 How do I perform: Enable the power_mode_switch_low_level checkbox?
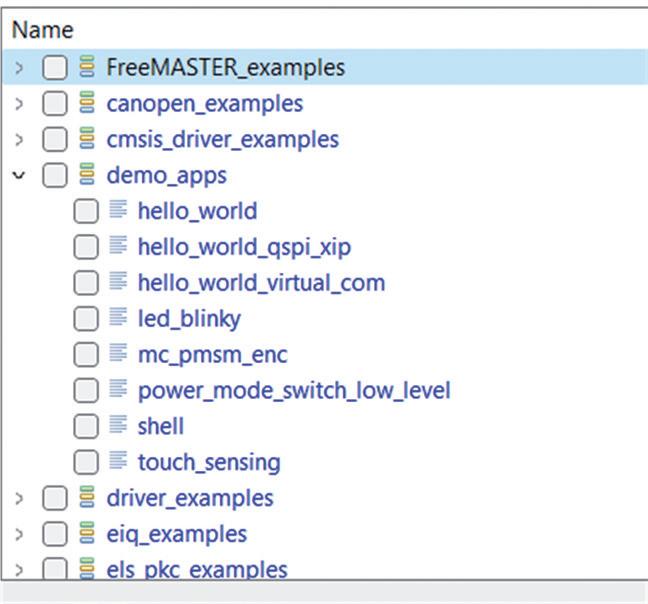point(86,390)
